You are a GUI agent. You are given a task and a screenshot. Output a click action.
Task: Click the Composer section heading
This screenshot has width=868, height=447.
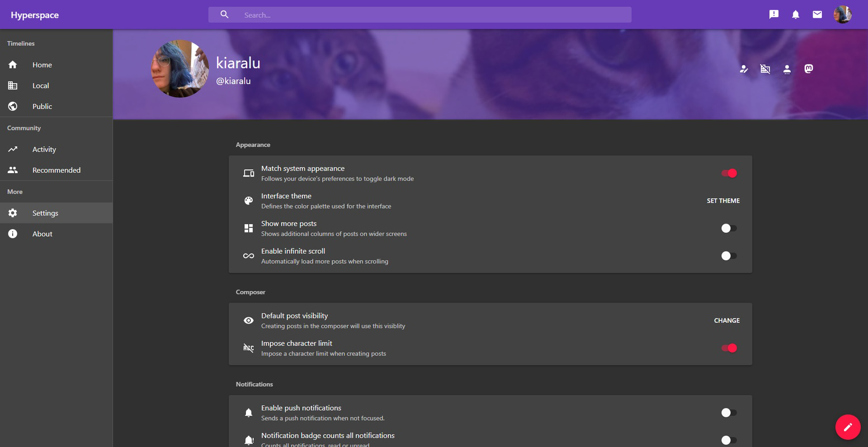point(250,292)
